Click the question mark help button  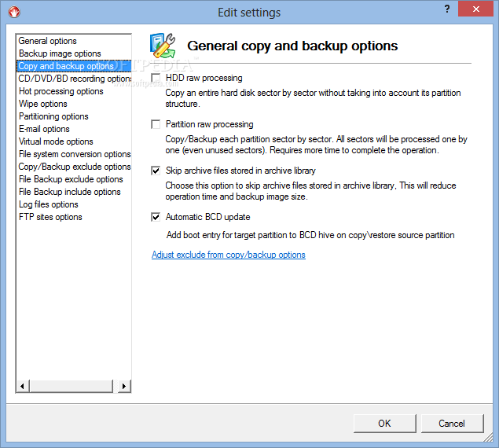click(x=447, y=9)
